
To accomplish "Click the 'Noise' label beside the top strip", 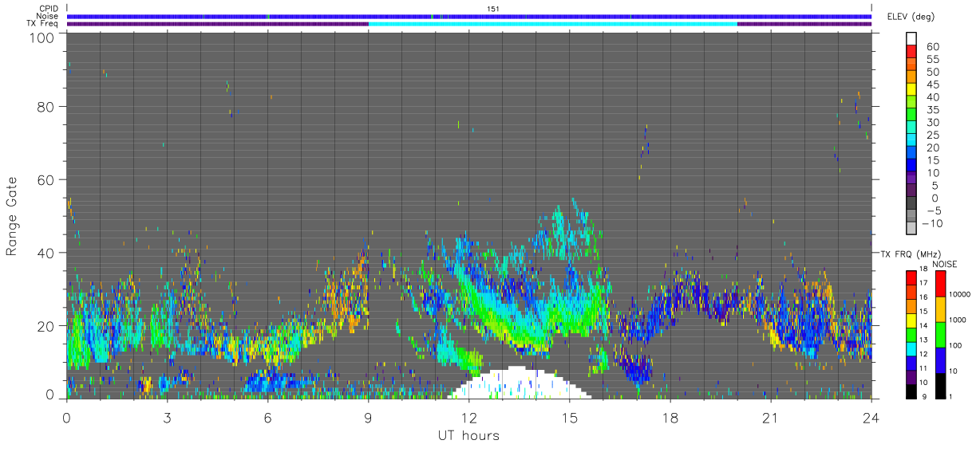I will tap(48, 16).
